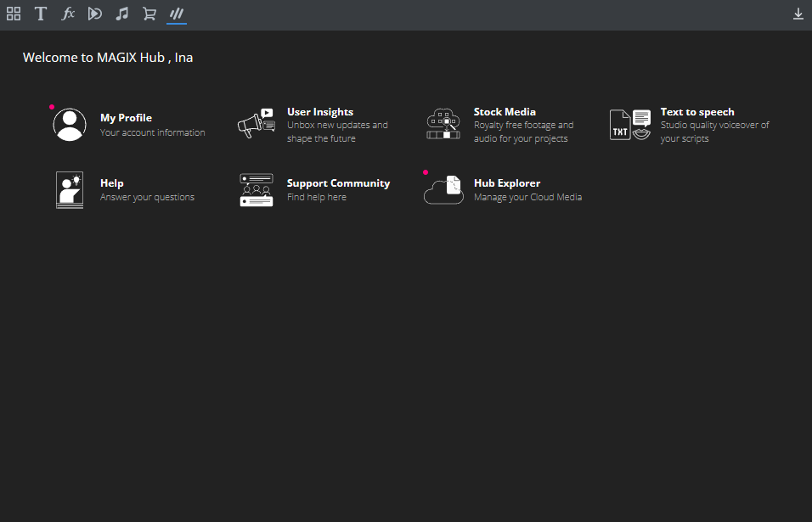
Task: Click the My Profile avatar icon
Action: [70, 125]
